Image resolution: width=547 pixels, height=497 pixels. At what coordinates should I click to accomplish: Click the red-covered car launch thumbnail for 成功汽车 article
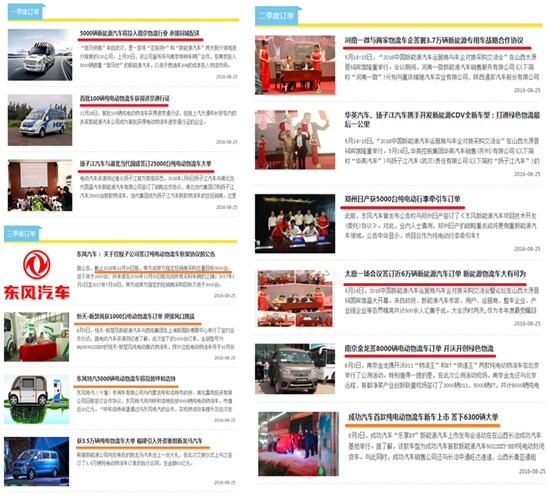[x=299, y=444]
